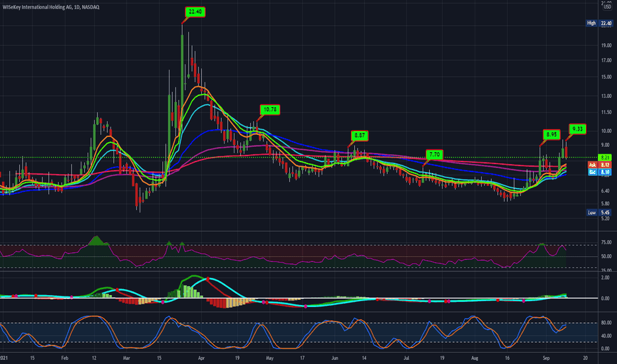Click the Jul label on the time axis

click(x=406, y=358)
